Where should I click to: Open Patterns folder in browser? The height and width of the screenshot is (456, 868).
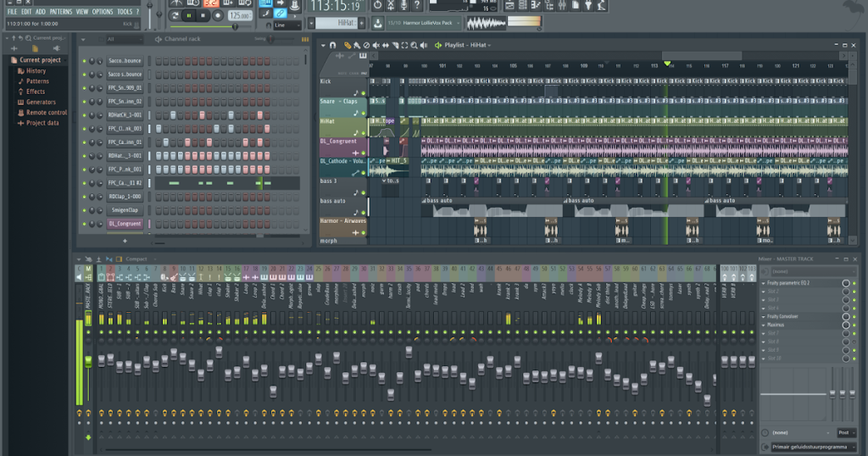37,81
